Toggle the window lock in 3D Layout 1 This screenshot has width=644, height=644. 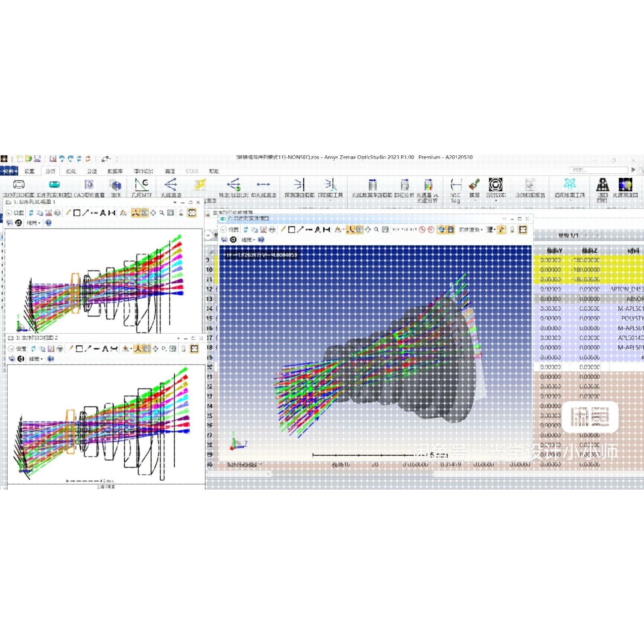click(x=181, y=213)
